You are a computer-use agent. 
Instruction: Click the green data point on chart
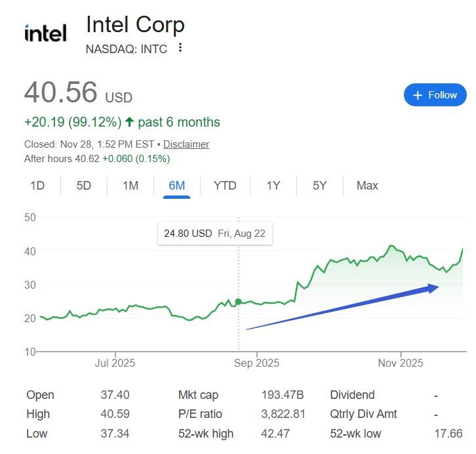(x=239, y=302)
